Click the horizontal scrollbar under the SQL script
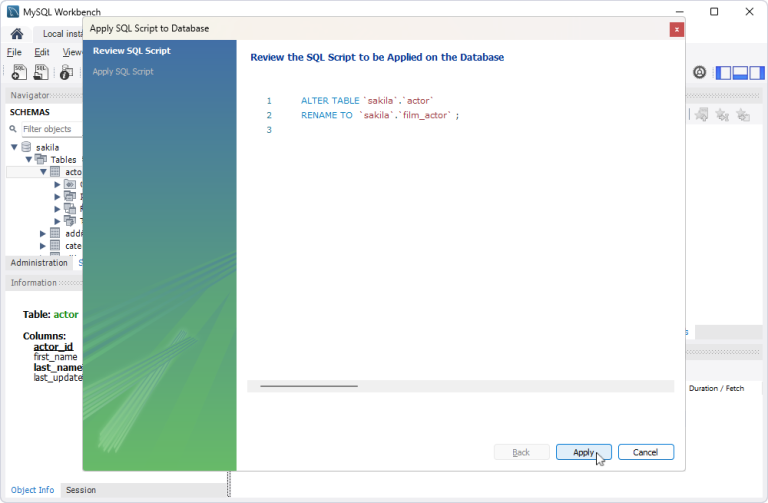Screen dimensions: 768x503 coord(308,385)
